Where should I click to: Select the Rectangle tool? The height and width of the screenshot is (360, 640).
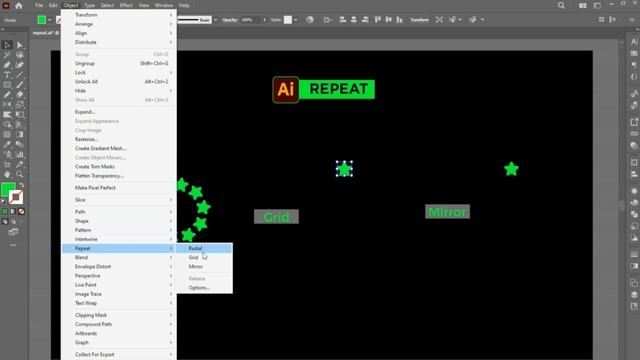point(7,85)
